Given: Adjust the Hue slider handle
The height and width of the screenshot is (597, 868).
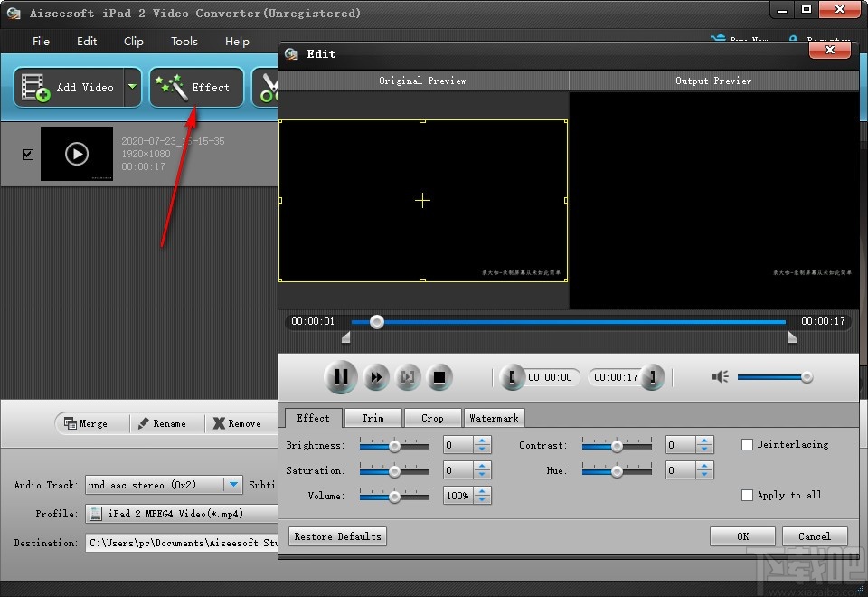Looking at the screenshot, I should pos(617,471).
